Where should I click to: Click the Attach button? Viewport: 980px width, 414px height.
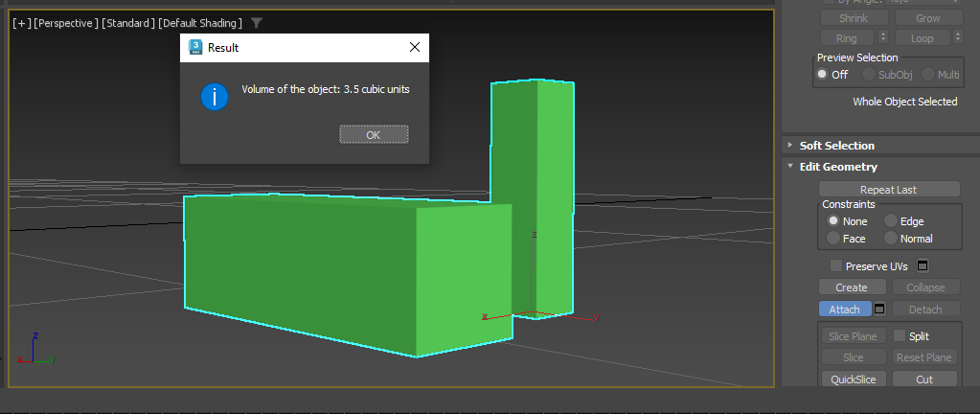(x=844, y=309)
